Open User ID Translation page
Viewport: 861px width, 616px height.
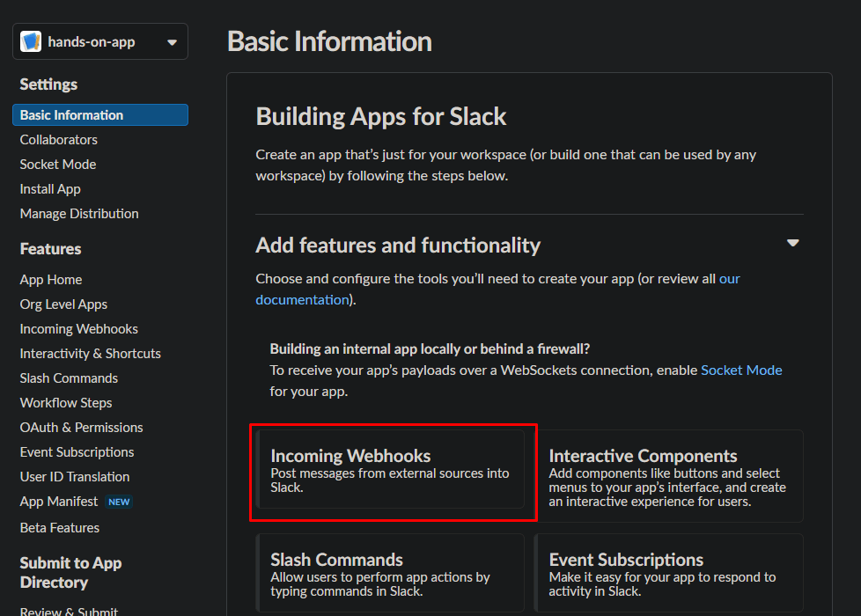click(x=75, y=477)
